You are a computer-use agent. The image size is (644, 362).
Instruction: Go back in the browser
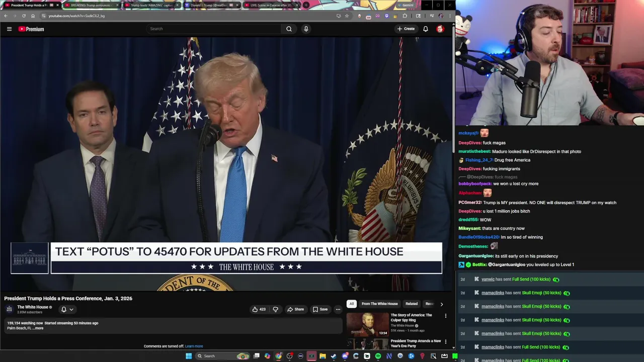click(6, 16)
